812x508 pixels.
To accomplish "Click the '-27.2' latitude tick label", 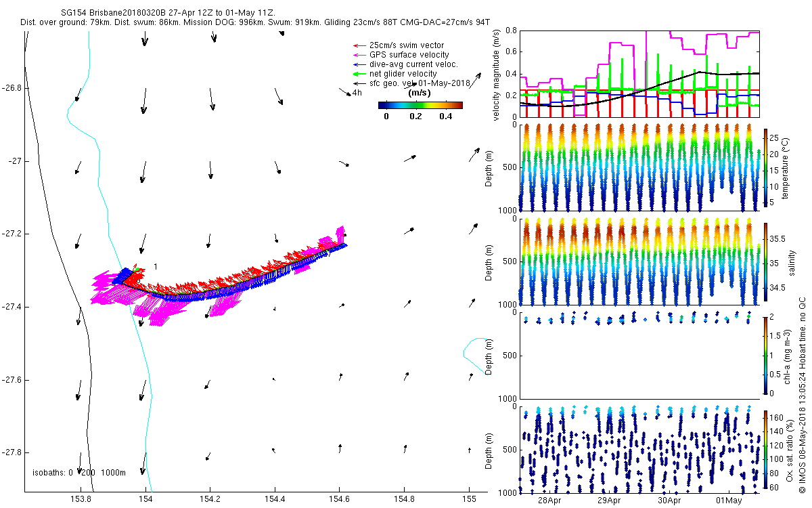I will point(12,234).
